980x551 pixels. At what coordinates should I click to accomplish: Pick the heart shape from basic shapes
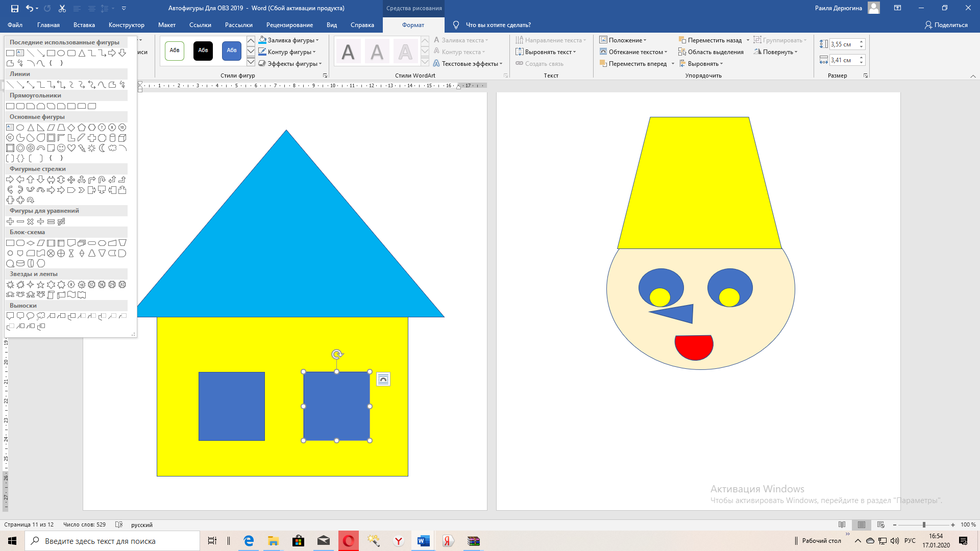[71, 148]
